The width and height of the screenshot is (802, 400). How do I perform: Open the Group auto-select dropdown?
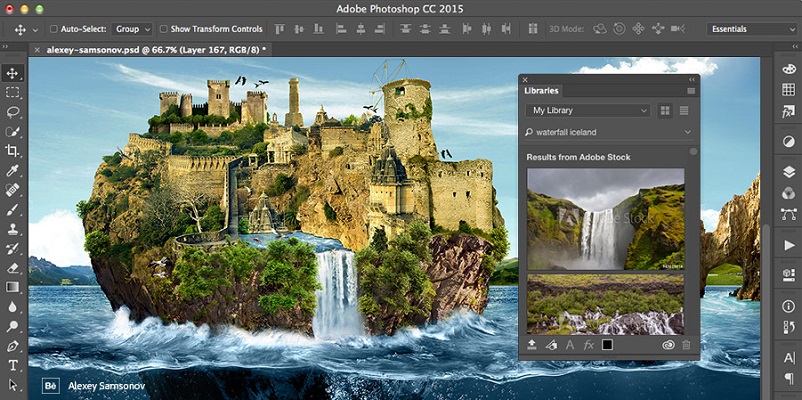[x=132, y=29]
